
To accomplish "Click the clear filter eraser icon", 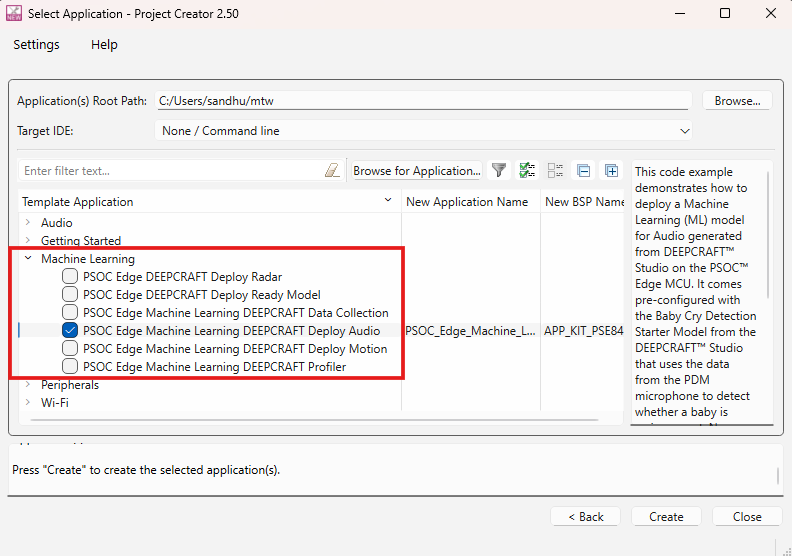I will pos(333,171).
